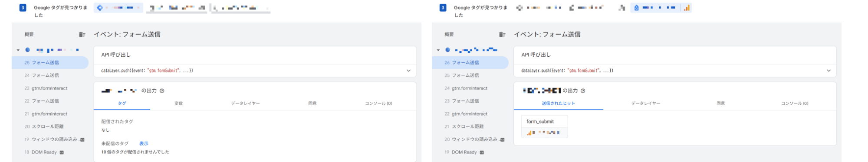Click 表示 link for unfired tags
The height and width of the screenshot is (162, 868).
point(144,143)
